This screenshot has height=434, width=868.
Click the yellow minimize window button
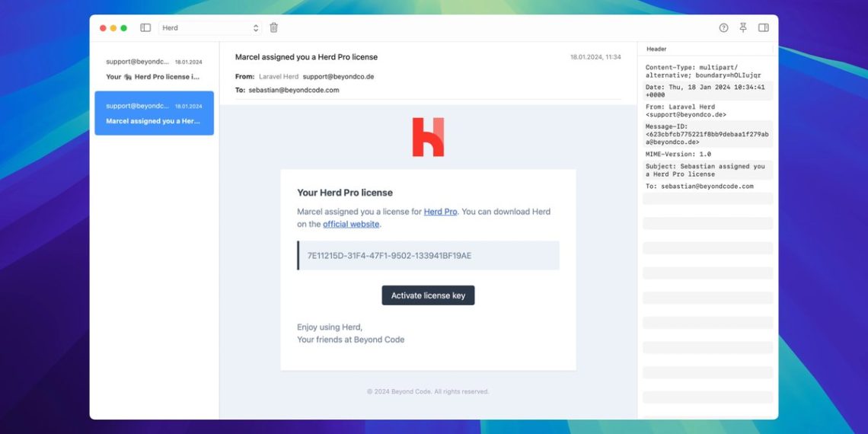(113, 28)
